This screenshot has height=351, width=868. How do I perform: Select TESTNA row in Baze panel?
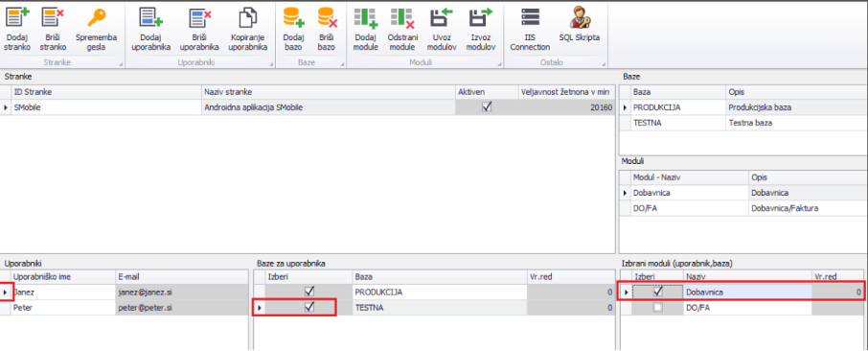[x=742, y=123]
